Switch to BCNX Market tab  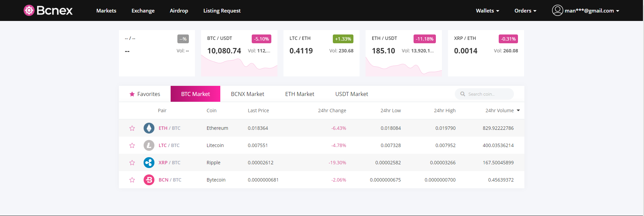click(247, 94)
